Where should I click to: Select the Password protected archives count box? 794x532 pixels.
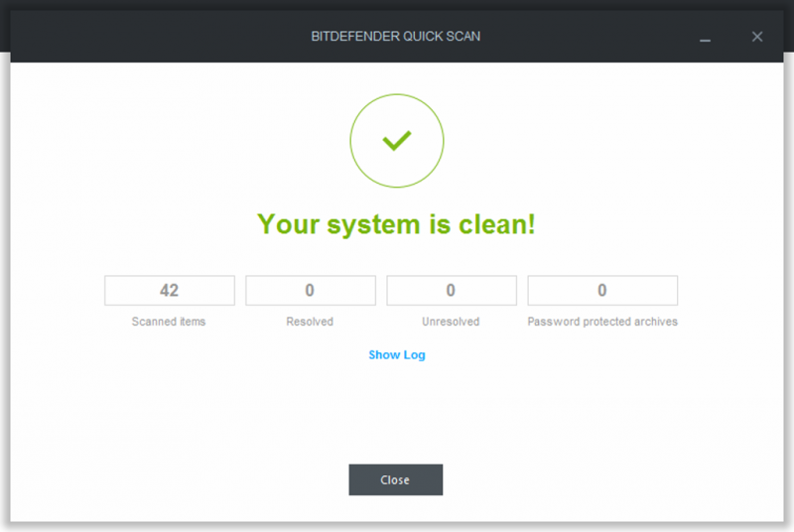point(602,290)
